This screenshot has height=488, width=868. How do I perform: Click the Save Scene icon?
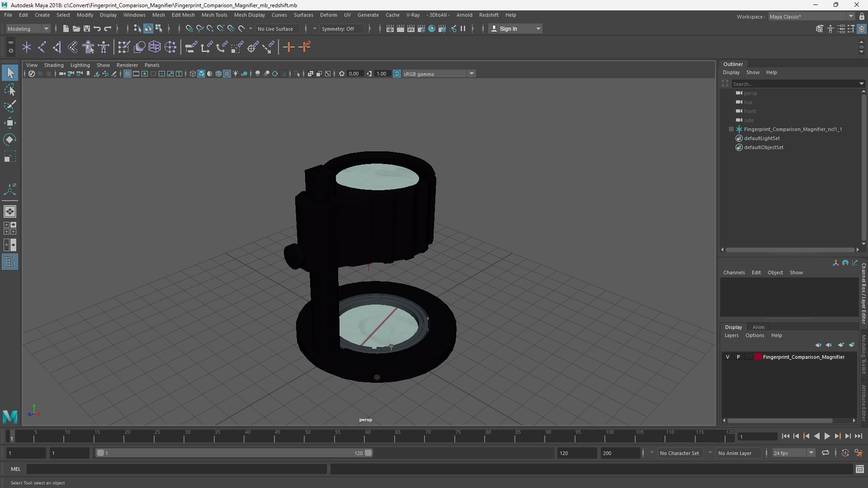point(86,28)
